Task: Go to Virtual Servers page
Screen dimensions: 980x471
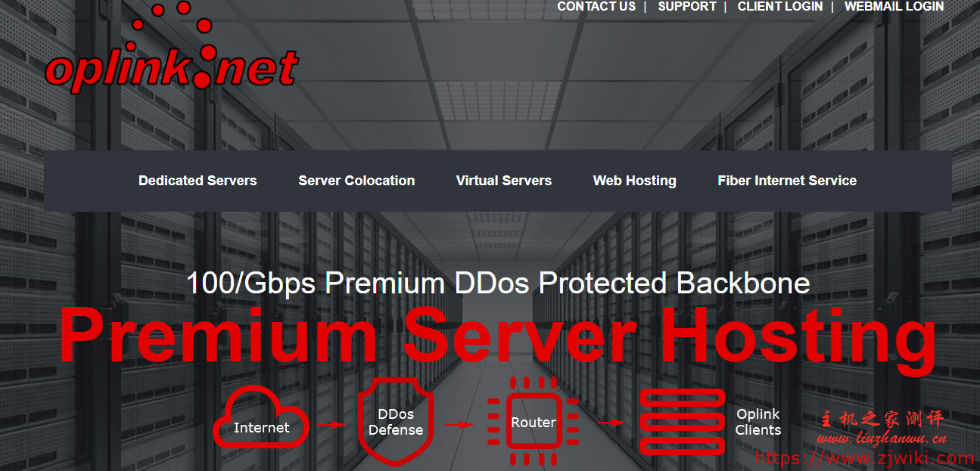Action: click(503, 181)
